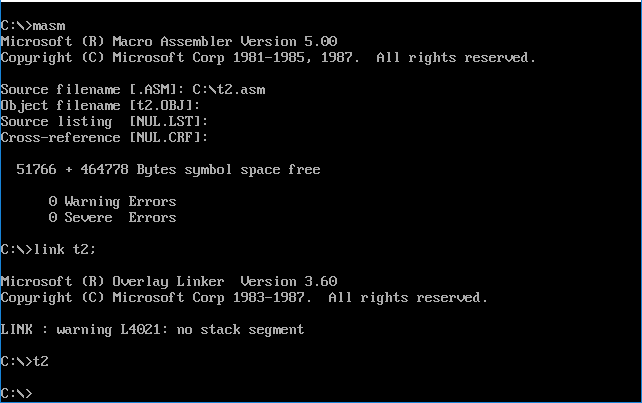Click the number 51766 in symbol space line
Image resolution: width=642 pixels, height=403 pixels.
(x=36, y=169)
